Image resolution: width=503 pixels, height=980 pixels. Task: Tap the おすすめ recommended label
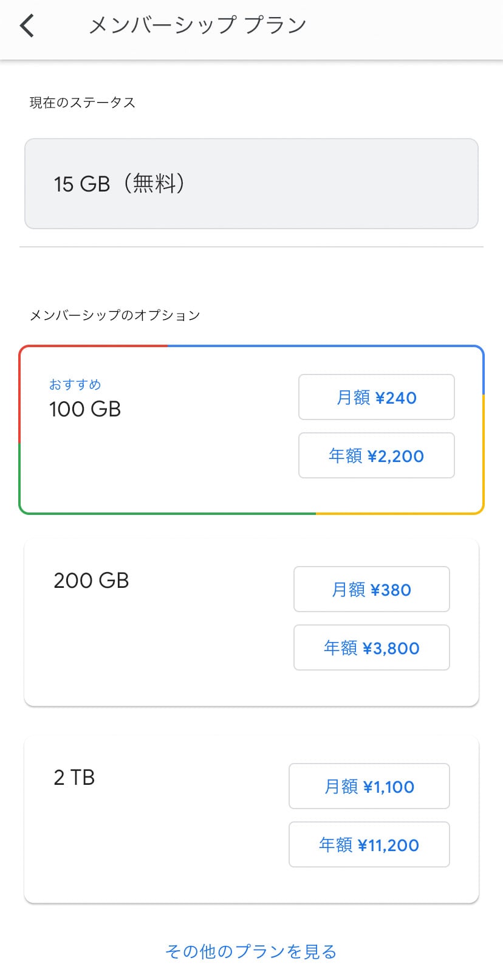click(x=75, y=384)
